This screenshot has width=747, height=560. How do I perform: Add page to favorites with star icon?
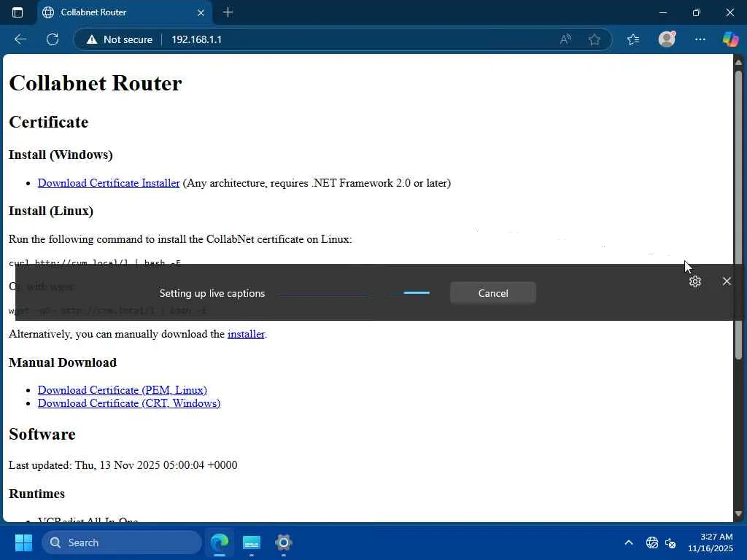pyautogui.click(x=594, y=39)
